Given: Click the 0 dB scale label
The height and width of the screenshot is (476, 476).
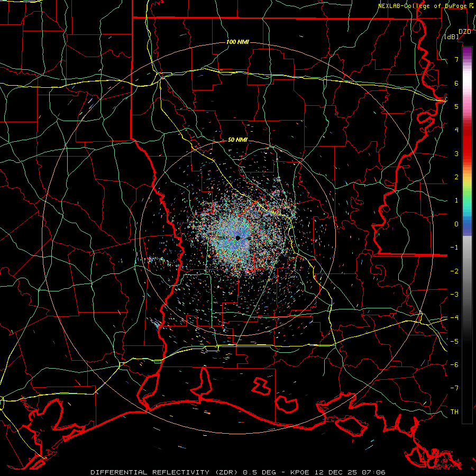Looking at the screenshot, I should pos(456,224).
